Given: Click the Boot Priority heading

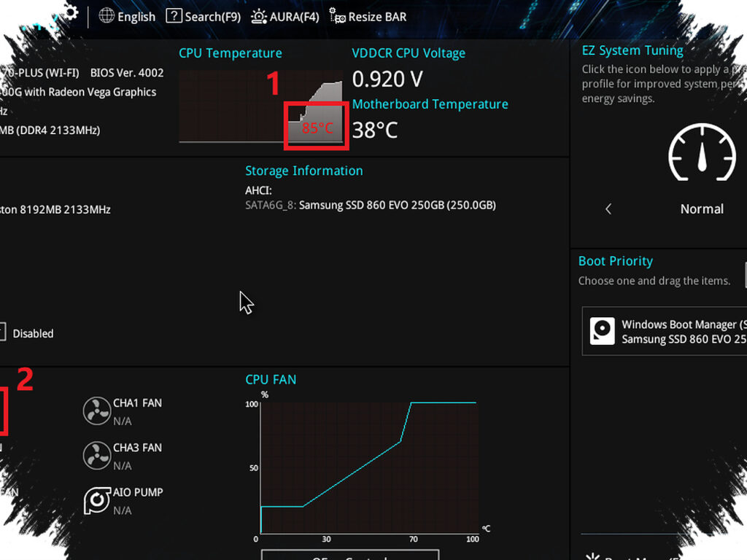Looking at the screenshot, I should tap(616, 261).
